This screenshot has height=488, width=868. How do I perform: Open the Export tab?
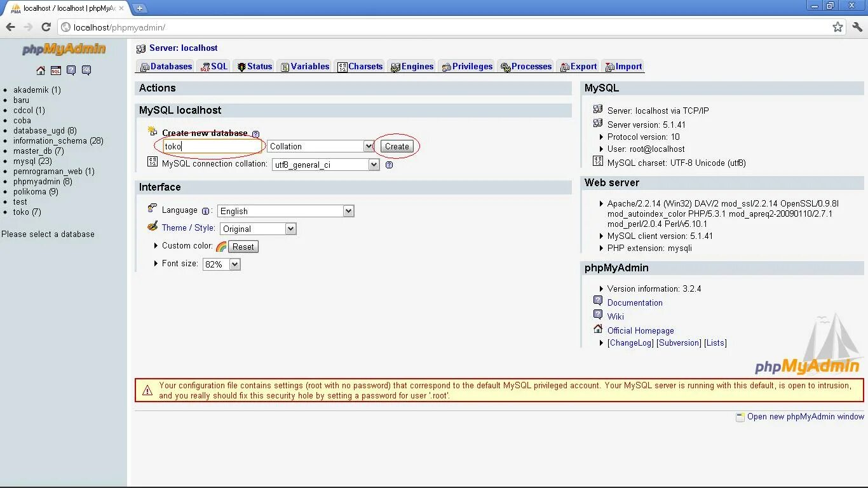[x=578, y=67]
